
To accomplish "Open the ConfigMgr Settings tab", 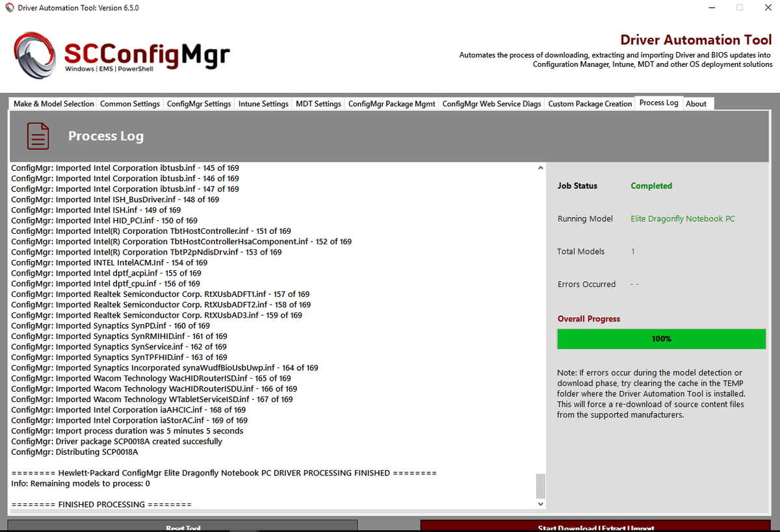I will (199, 104).
